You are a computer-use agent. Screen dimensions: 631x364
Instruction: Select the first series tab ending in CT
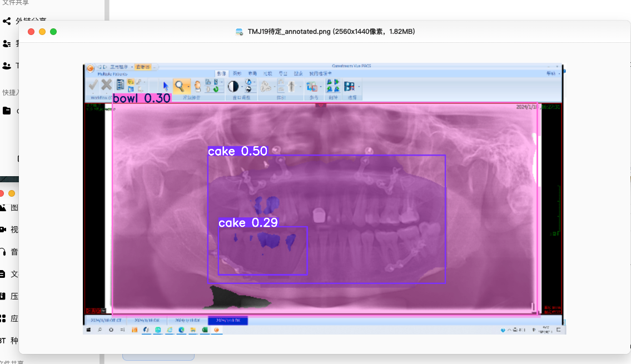(106, 321)
